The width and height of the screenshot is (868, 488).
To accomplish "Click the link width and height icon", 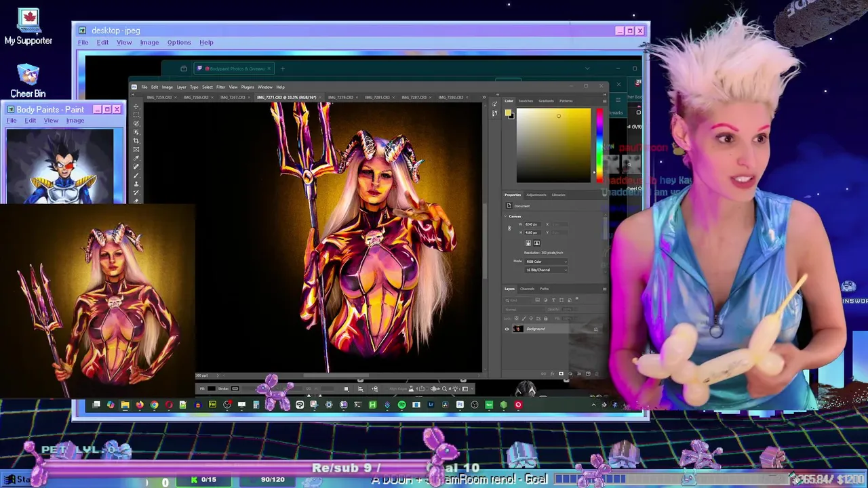I will 509,228.
